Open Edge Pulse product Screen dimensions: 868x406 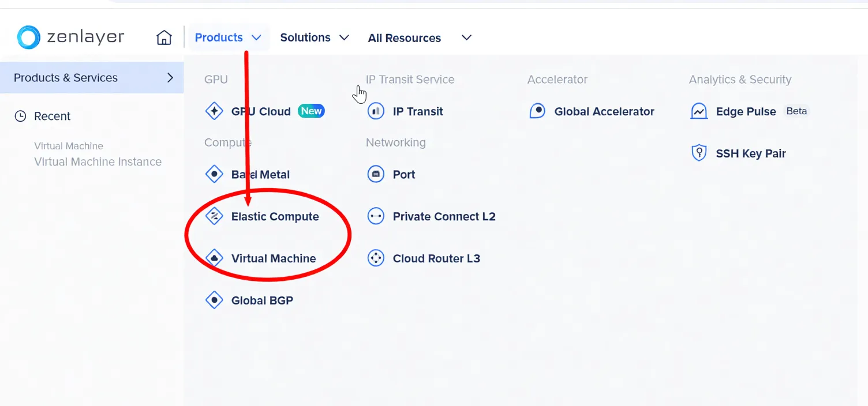[746, 111]
